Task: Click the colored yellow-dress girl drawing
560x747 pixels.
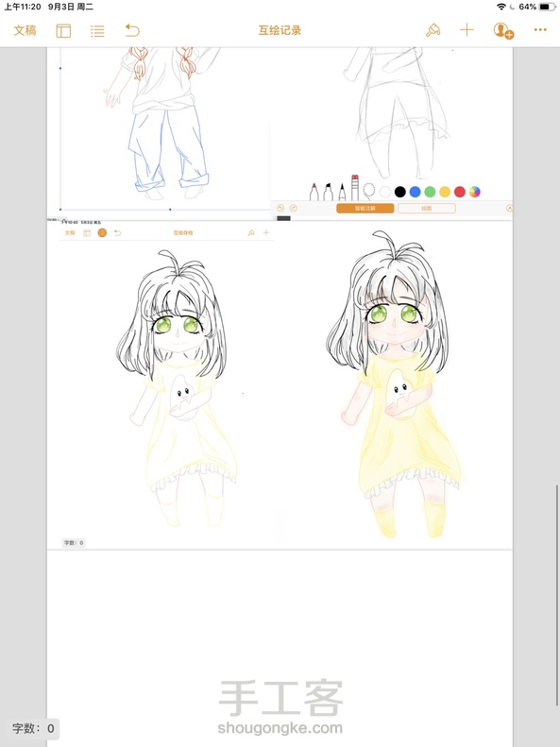Action: [394, 384]
